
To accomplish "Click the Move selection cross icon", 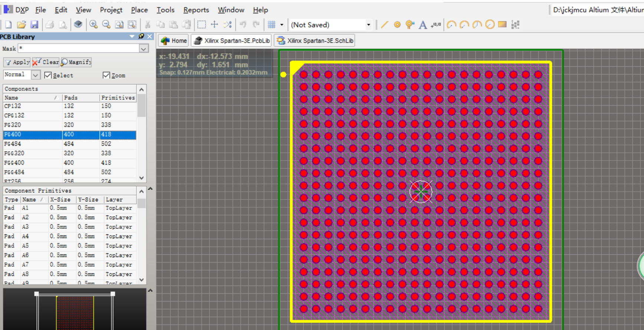I will (x=215, y=25).
